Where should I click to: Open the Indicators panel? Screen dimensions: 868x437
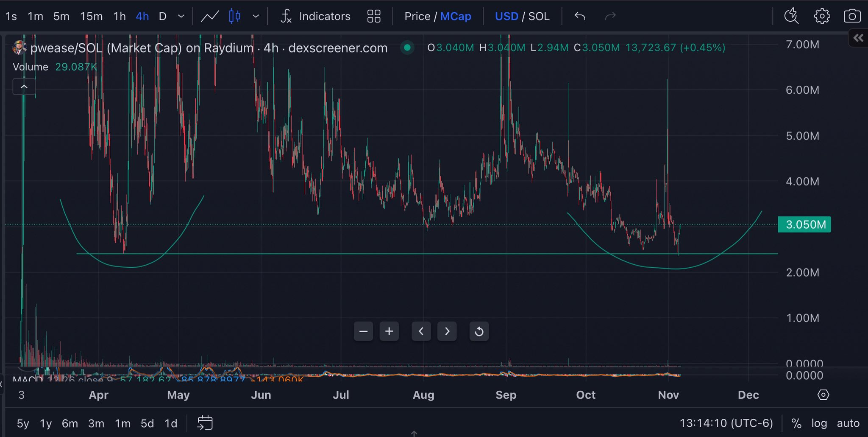tap(316, 17)
